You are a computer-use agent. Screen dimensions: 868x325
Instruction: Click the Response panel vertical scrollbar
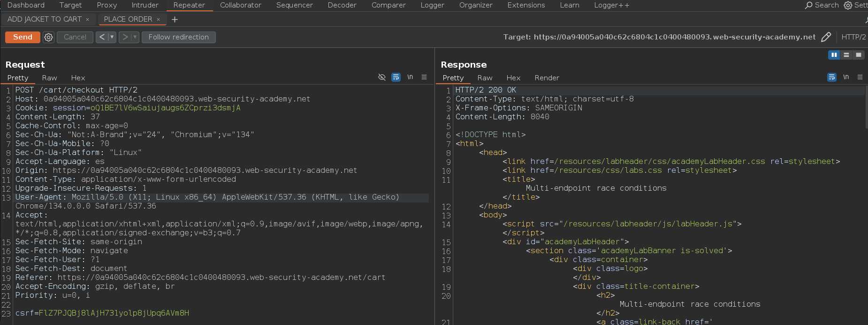(866, 107)
